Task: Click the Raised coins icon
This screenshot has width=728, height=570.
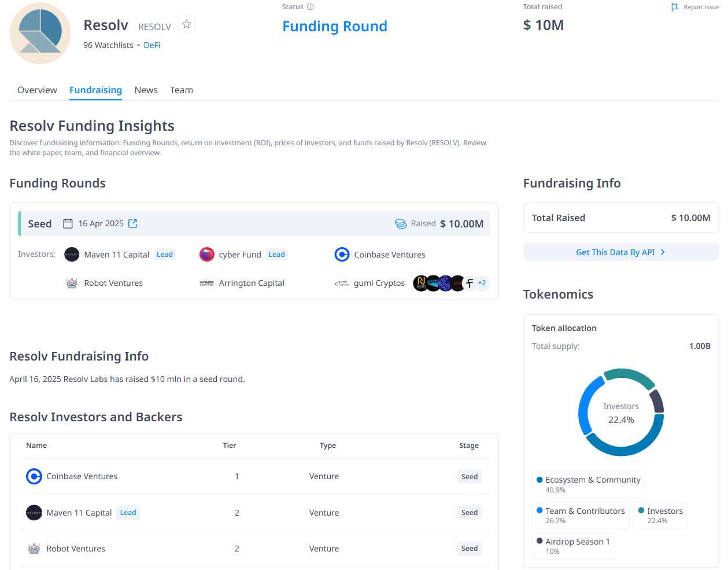Action: 401,224
